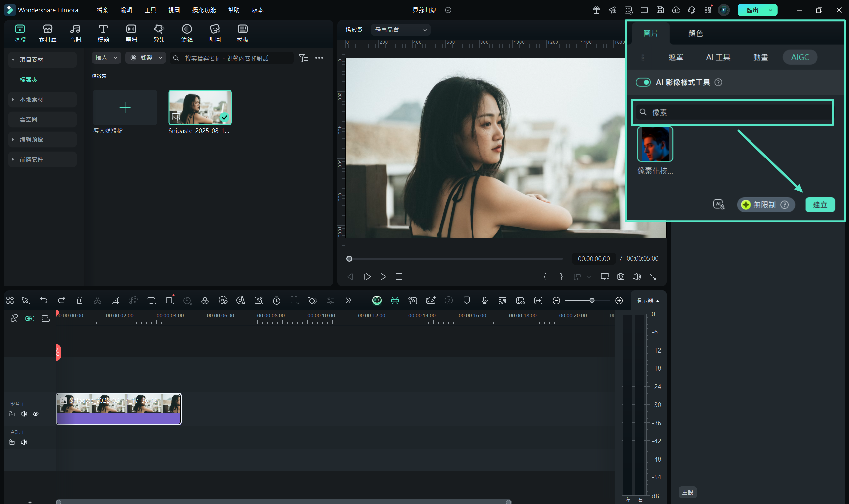Switch to the 動畫 tab
Image resolution: width=849 pixels, height=504 pixels.
pos(761,57)
